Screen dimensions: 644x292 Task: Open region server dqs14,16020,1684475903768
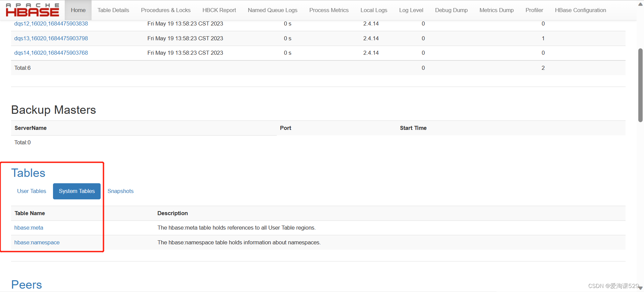(x=51, y=53)
